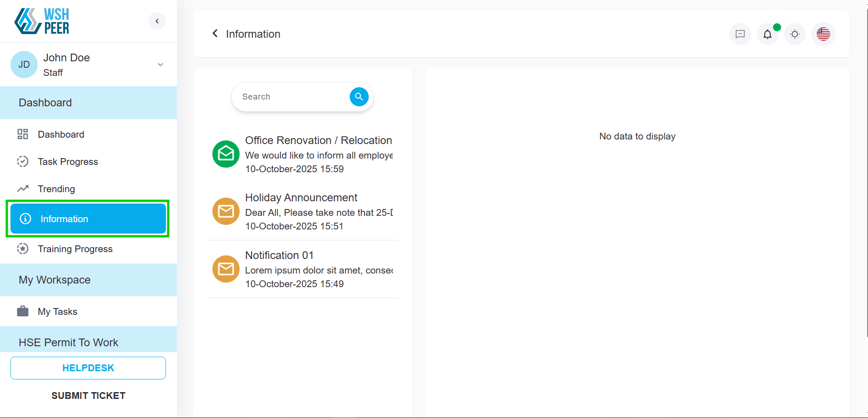
Task: Click the SUBMIT TICKET button
Action: [88, 396]
